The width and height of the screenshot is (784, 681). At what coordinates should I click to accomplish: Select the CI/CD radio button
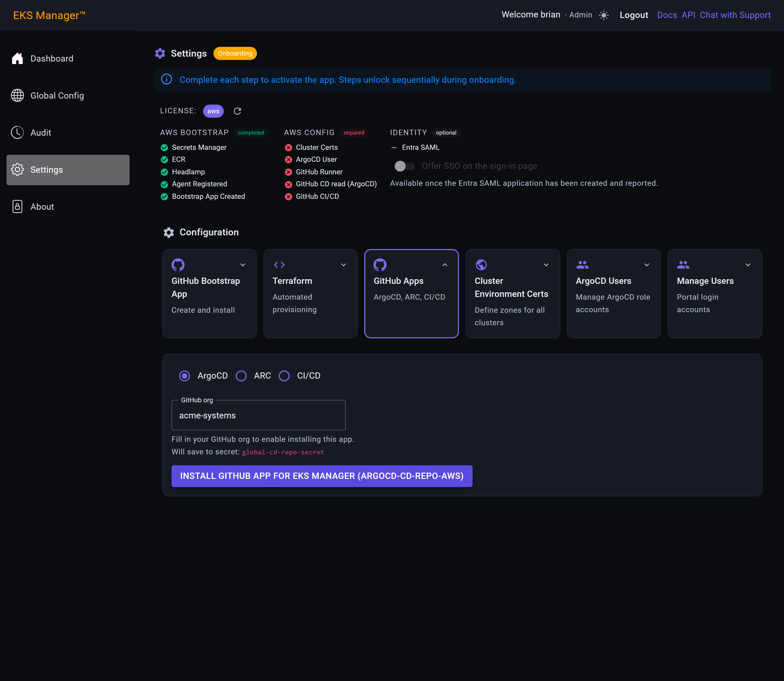(284, 376)
